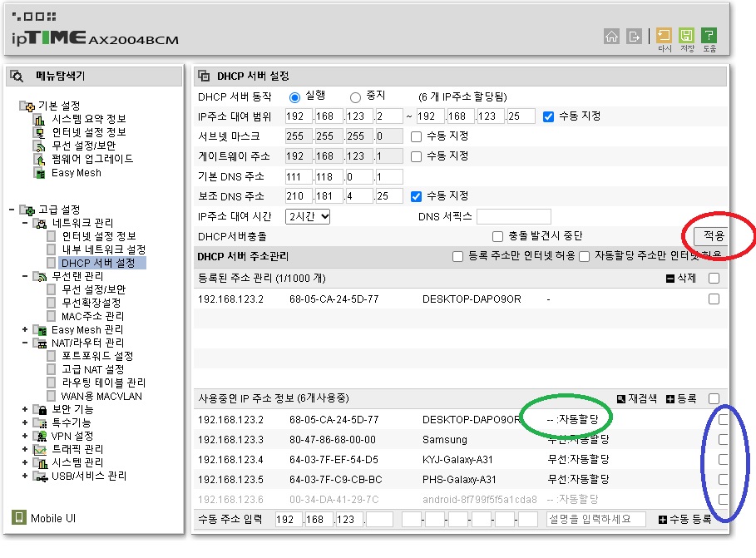
Task: Click the 재검색 rescan icon button
Action: [636, 399]
